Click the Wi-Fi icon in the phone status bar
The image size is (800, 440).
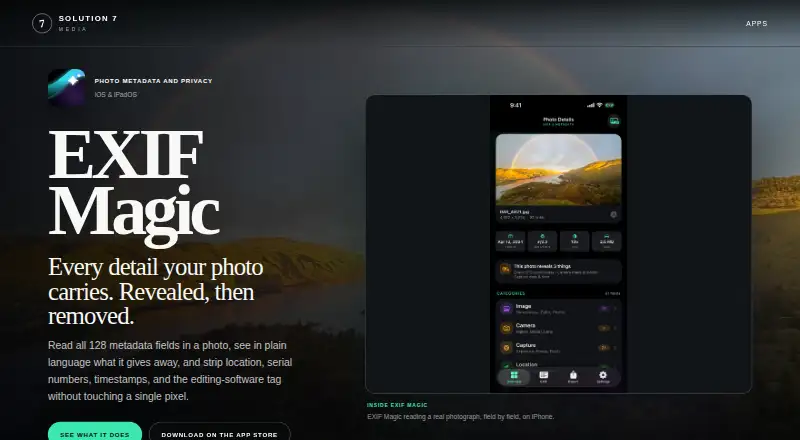599,105
